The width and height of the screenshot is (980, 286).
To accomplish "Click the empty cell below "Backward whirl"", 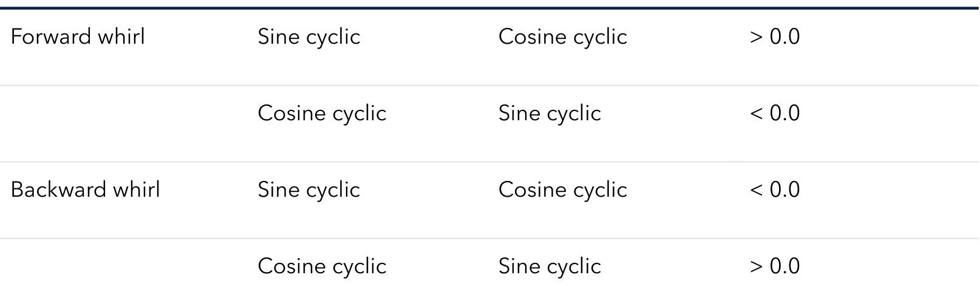I will [121, 267].
